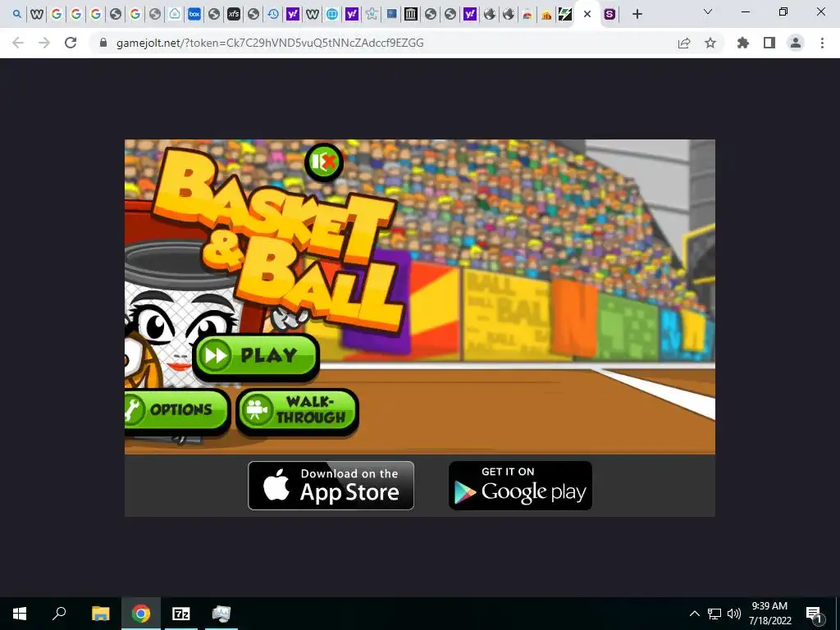The width and height of the screenshot is (840, 630).
Task: Switch to the xfs tab
Action: click(x=234, y=15)
